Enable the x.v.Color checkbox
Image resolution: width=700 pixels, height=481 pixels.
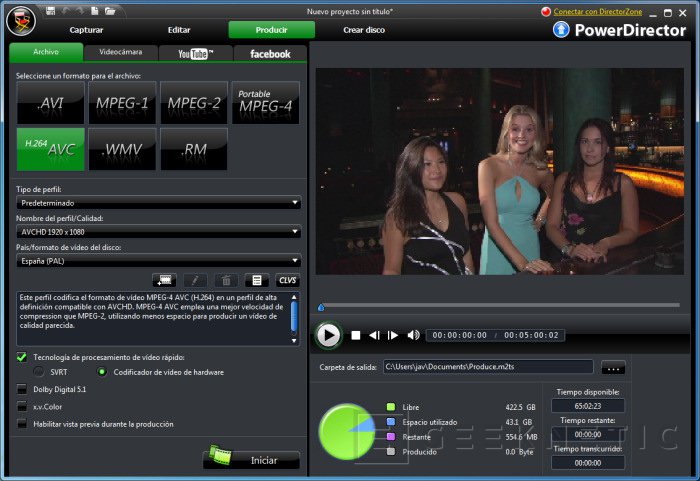pos(21,406)
